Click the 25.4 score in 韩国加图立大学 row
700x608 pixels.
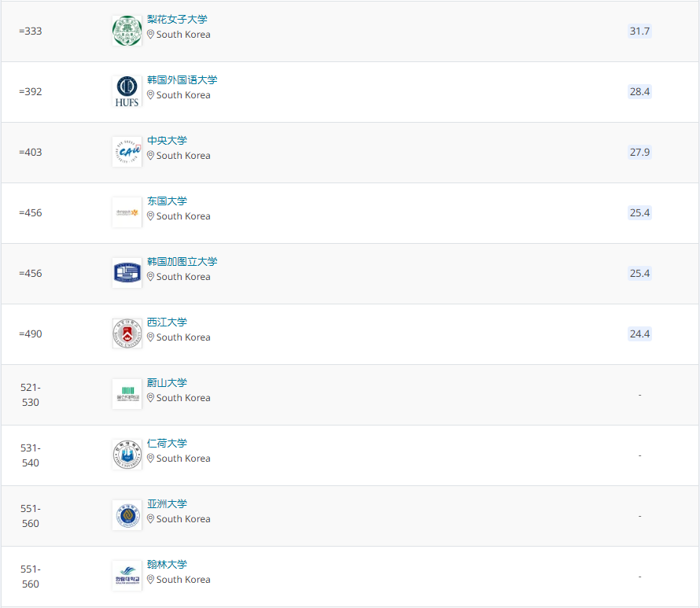(639, 273)
